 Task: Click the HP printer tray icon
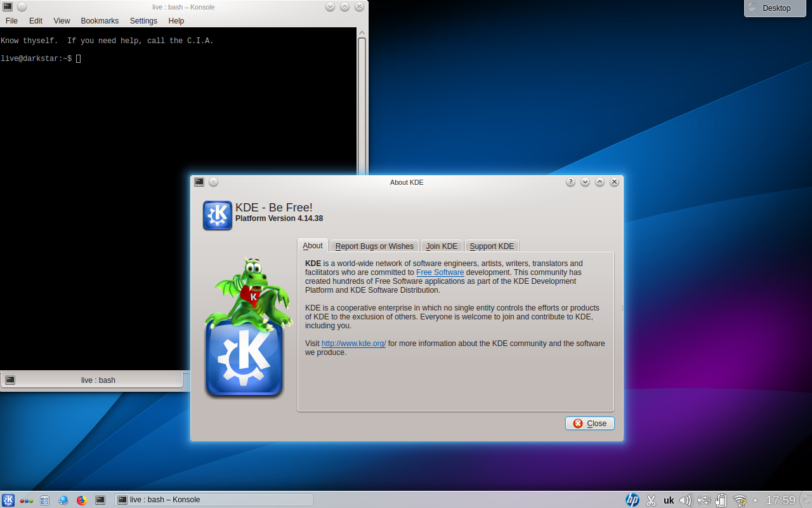pos(632,500)
